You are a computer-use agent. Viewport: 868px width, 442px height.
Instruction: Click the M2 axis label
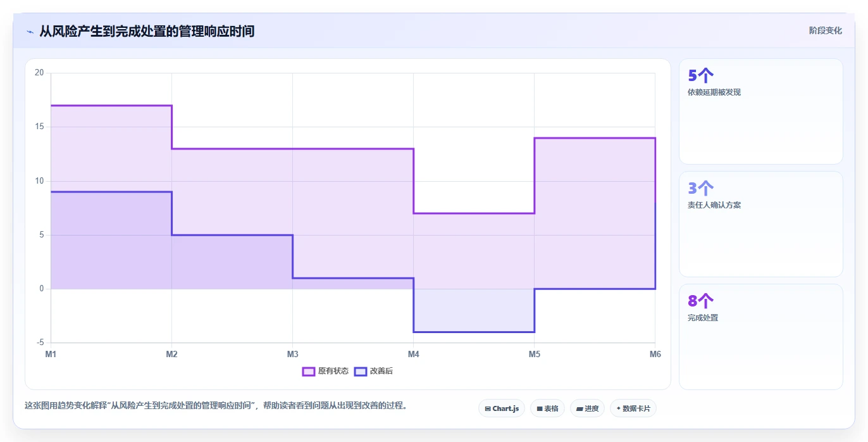point(171,354)
